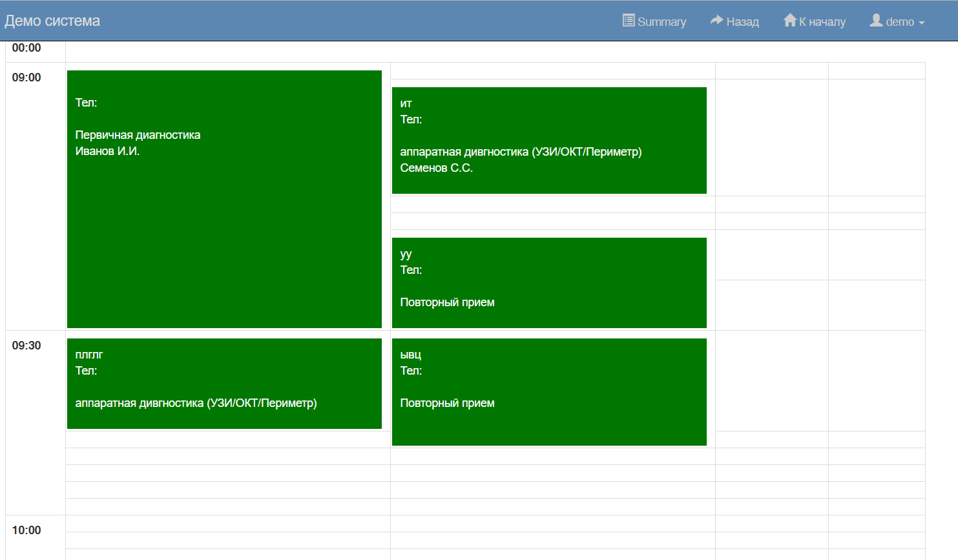The width and height of the screenshot is (958, 560).
Task: Go back using the Назад link
Action: [742, 22]
